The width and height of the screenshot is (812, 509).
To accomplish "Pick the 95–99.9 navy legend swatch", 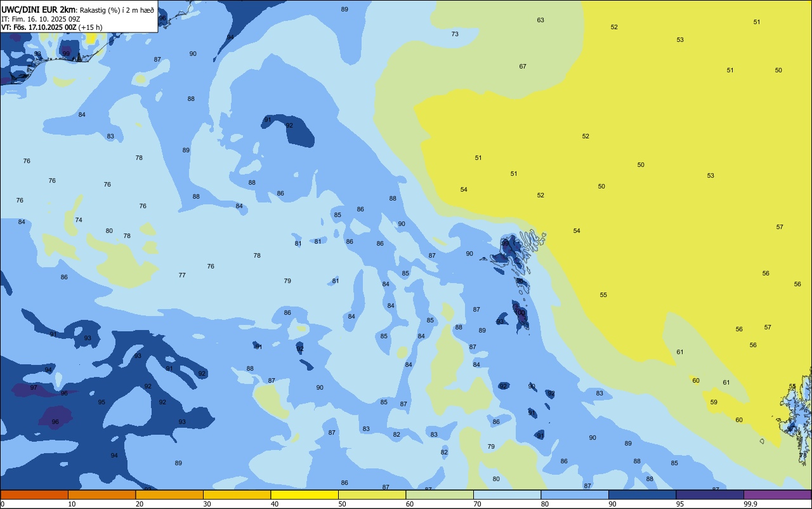I will (710, 494).
